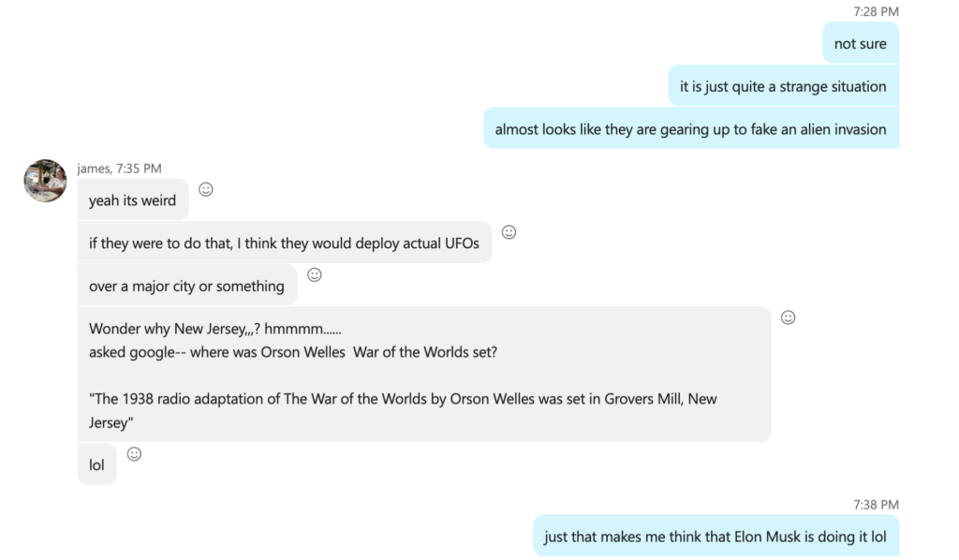The image size is (959, 560).
Task: Open james's profile picture
Action: (45, 181)
